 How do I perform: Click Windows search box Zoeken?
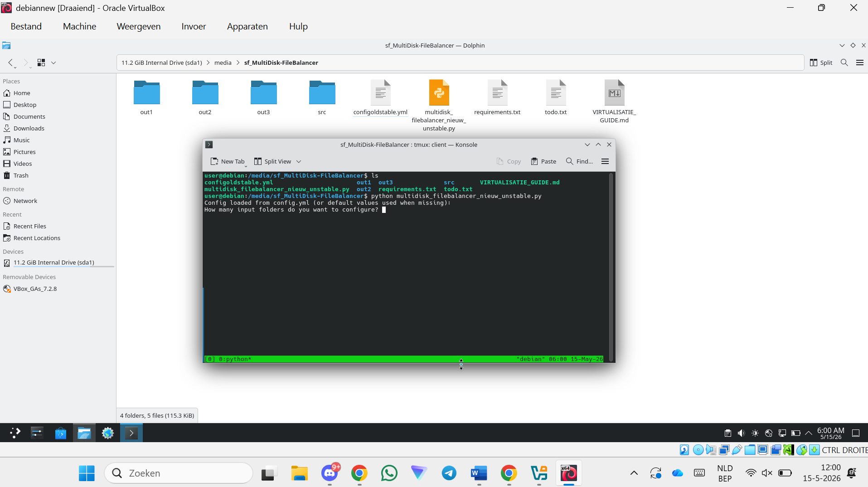coord(179,473)
